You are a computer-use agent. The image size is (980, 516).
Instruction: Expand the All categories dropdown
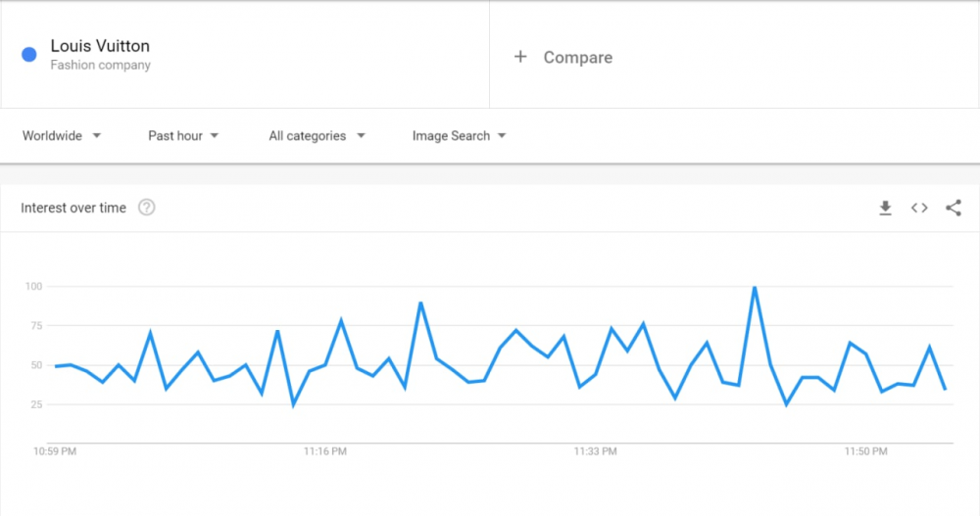(317, 135)
